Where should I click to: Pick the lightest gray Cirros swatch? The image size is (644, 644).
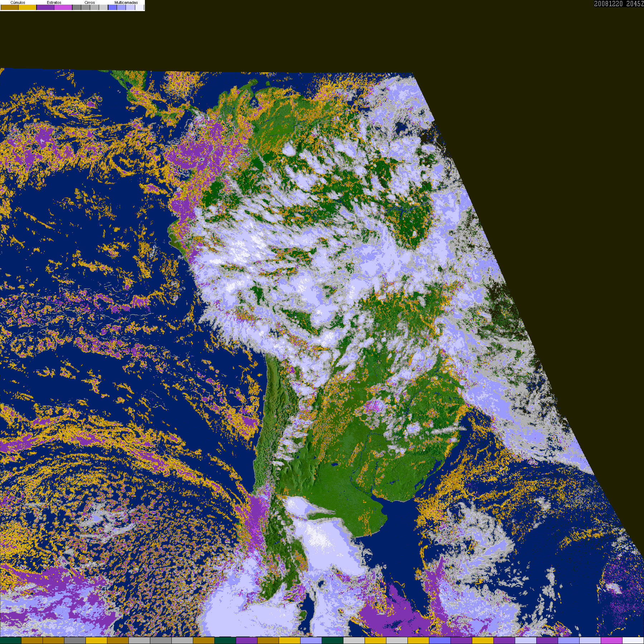[103, 7]
